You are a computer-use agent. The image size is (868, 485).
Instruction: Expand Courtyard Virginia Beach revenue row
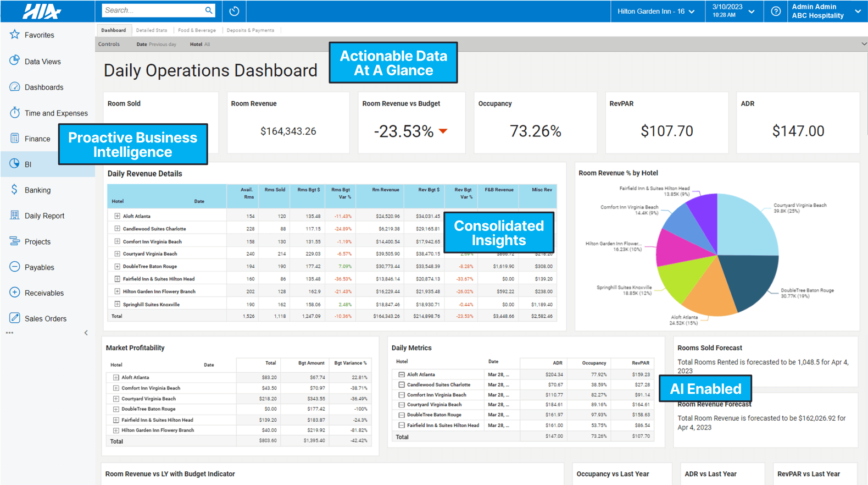[117, 253]
